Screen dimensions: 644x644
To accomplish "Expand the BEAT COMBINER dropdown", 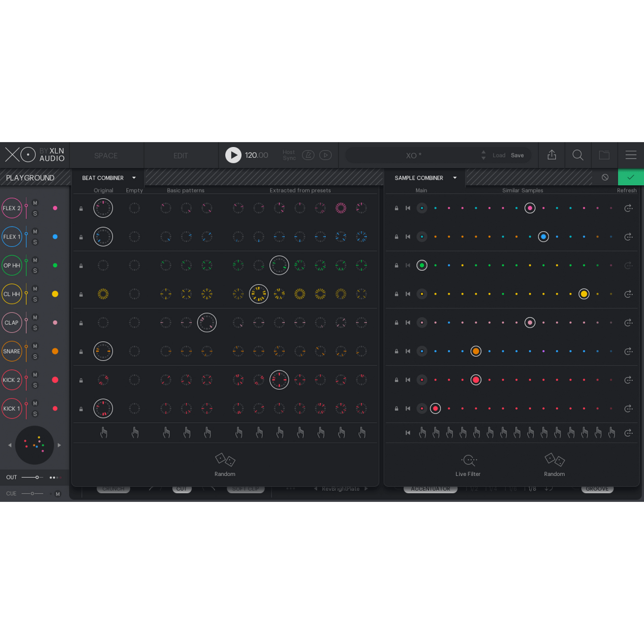I will click(x=134, y=178).
